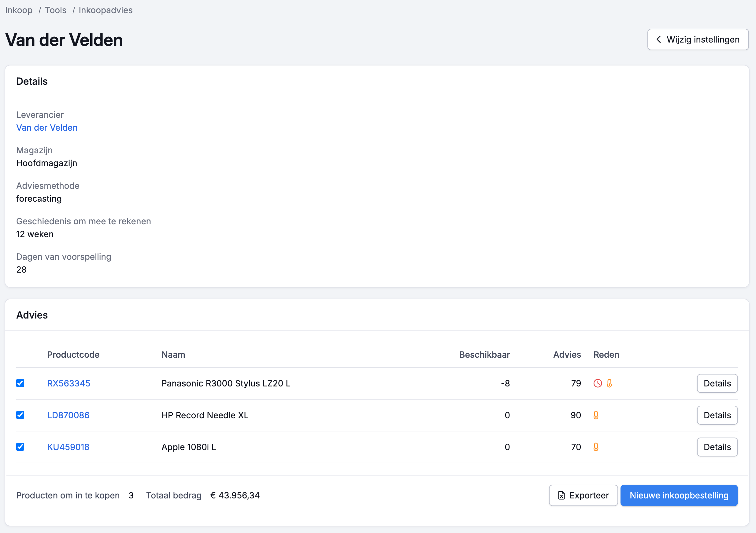
Task: Open the Inkoop breadcrumb
Action: 19,10
